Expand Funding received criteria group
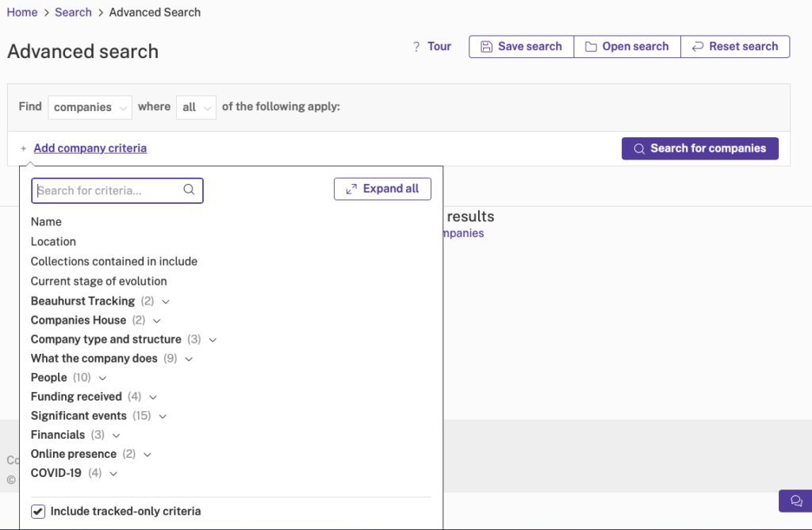812x530 pixels. coord(94,397)
